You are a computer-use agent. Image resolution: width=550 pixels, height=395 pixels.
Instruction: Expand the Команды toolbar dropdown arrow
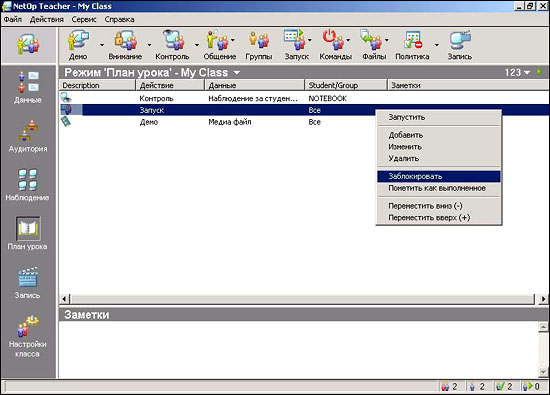pos(348,40)
